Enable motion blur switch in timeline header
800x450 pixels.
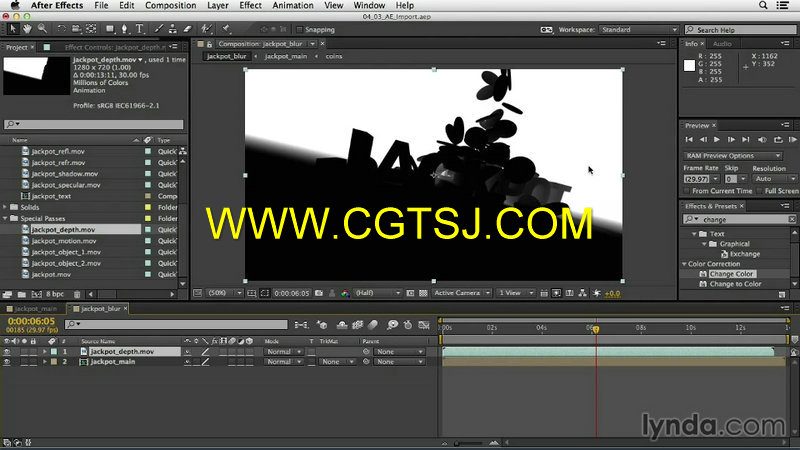373,324
